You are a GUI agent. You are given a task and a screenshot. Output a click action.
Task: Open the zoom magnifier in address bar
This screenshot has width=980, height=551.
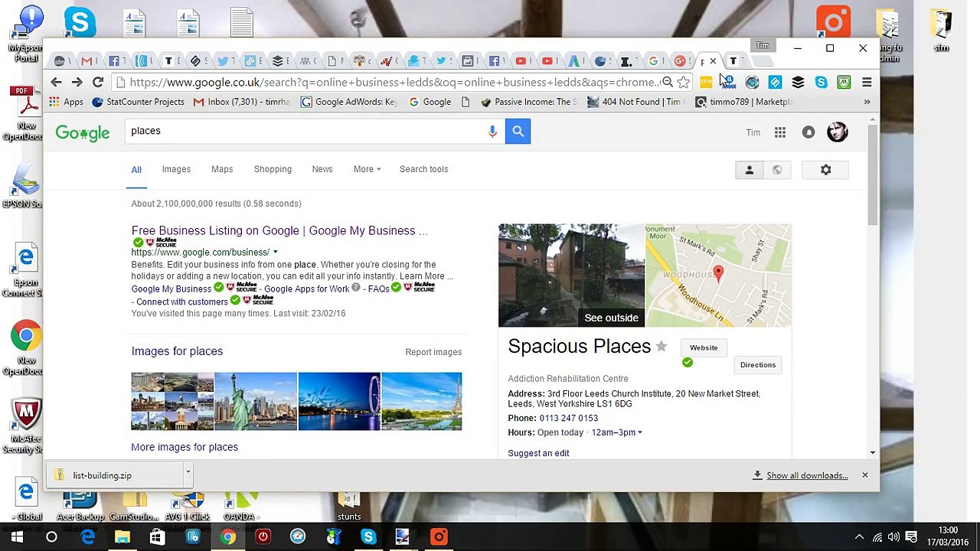pos(667,82)
